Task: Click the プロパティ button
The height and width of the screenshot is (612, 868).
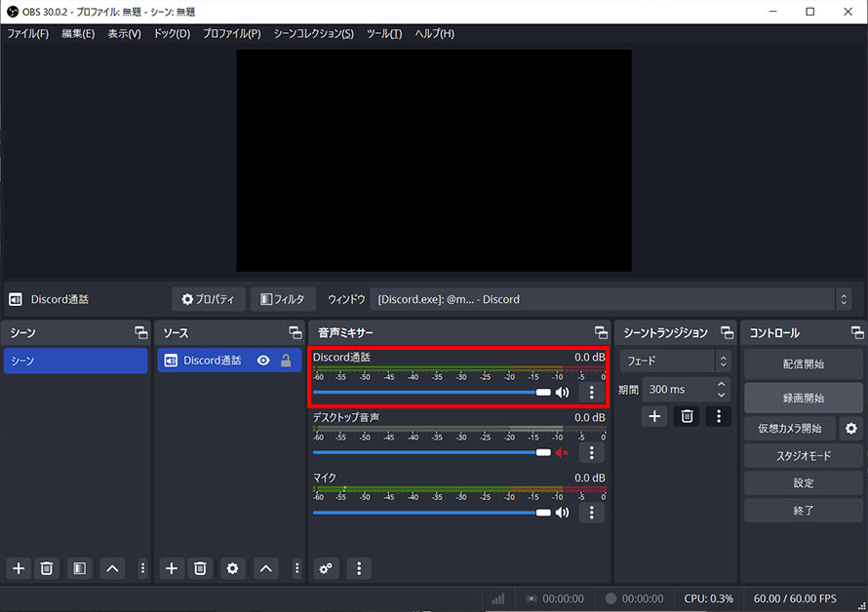Action: 208,299
